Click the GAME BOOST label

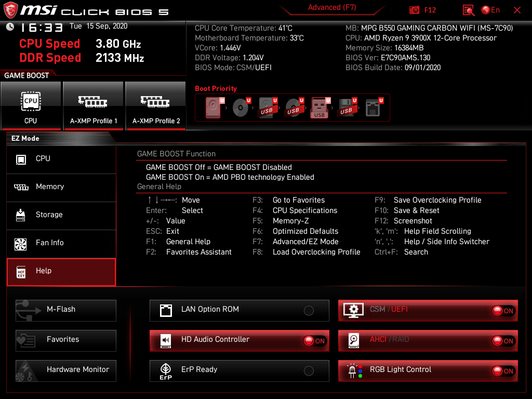pyautogui.click(x=26, y=75)
